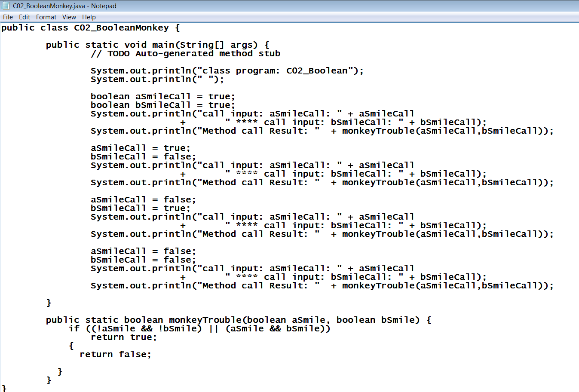This screenshot has height=392, width=579.
Task: Click the 'return false;' statement
Action: tap(115, 355)
